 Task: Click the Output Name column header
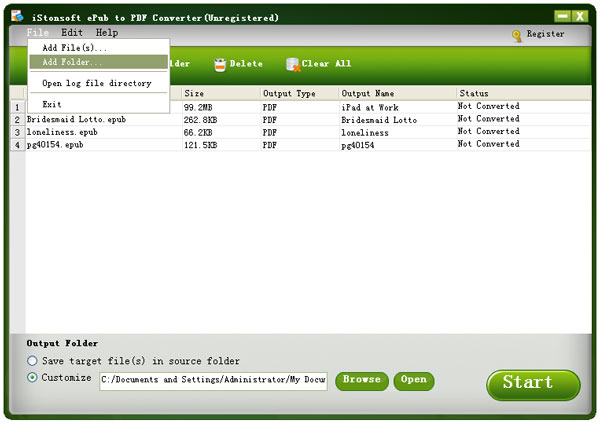coord(396,94)
